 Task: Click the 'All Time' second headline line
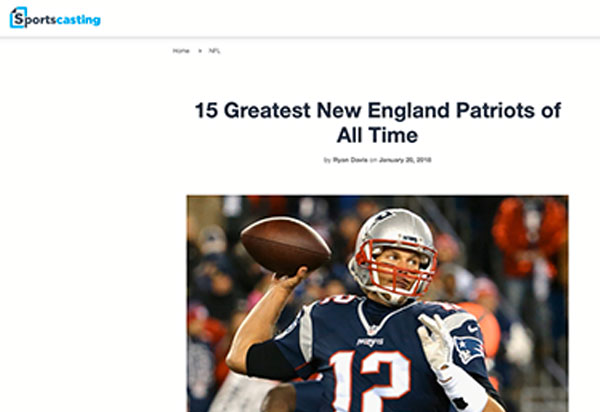click(377, 135)
